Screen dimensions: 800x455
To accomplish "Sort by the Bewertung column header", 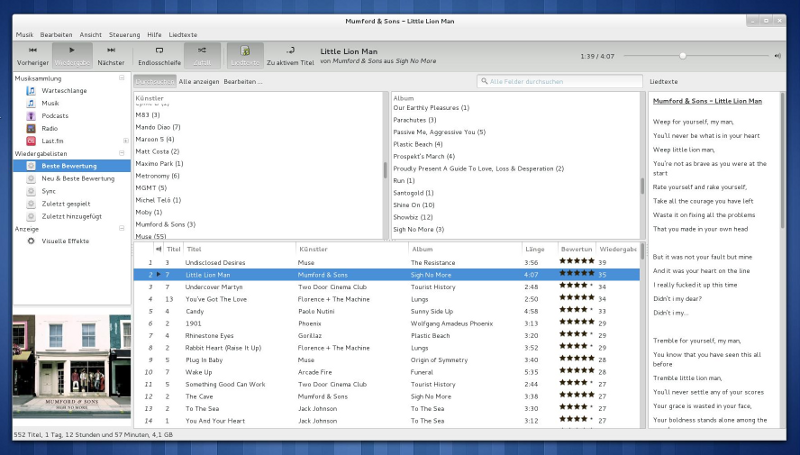I will pos(577,249).
